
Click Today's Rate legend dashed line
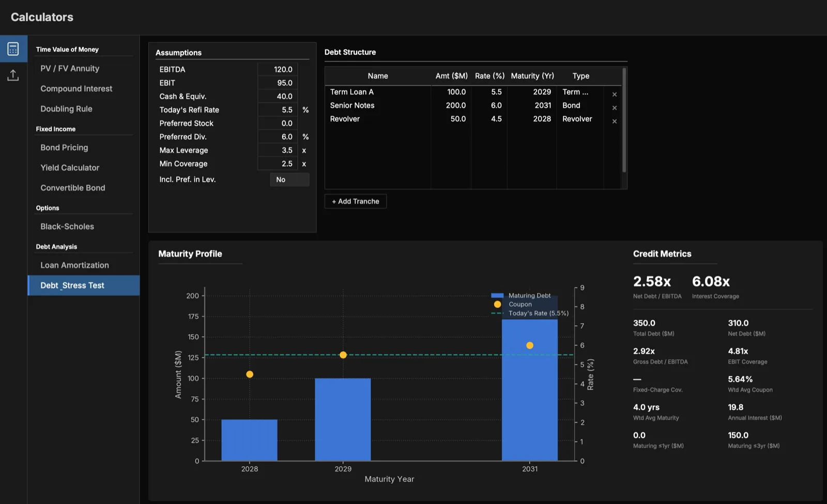(x=497, y=313)
